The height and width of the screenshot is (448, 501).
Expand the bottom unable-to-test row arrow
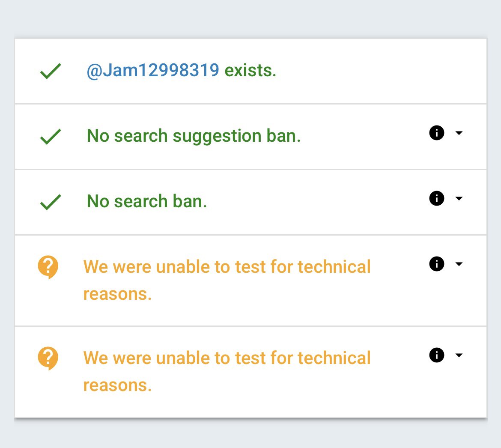(x=459, y=355)
